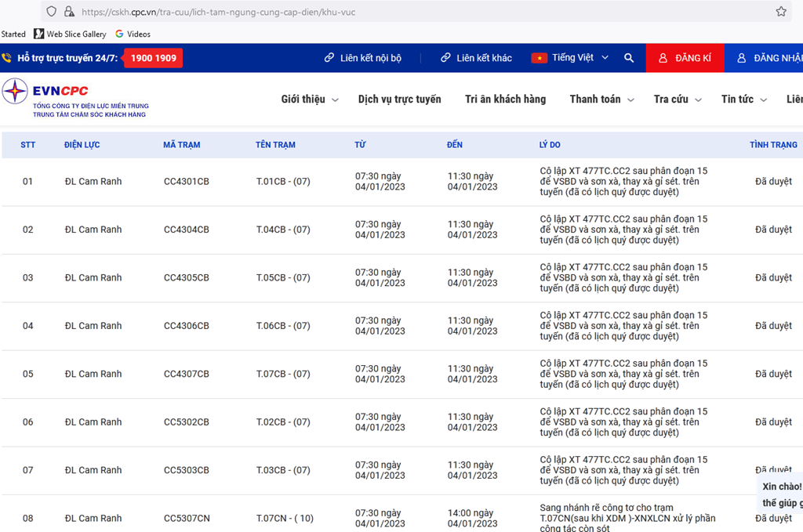Image resolution: width=803 pixels, height=532 pixels.
Task: Open the search magnifier icon in top bar
Action: 629,58
